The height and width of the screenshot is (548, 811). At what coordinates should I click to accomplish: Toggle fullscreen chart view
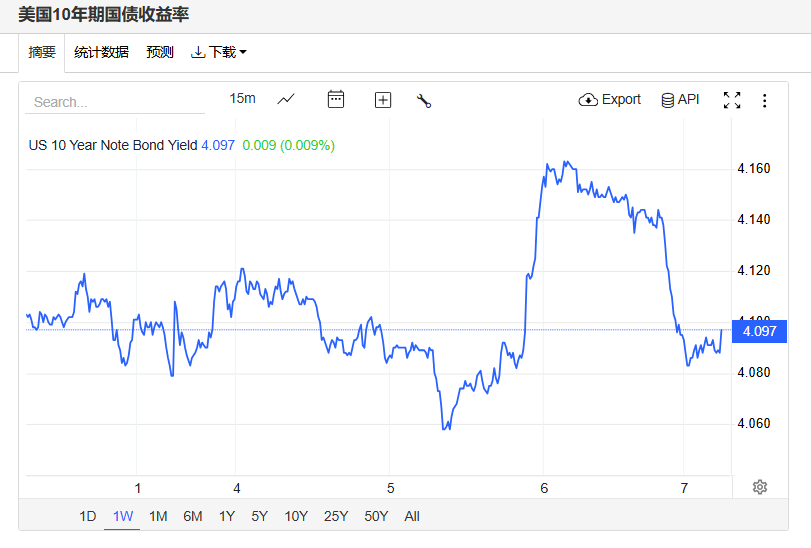[x=732, y=100]
